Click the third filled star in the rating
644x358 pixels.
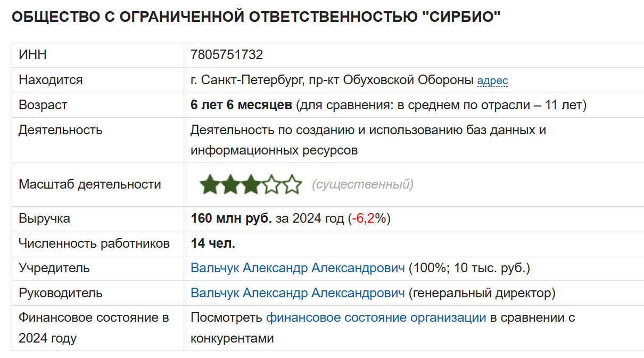coord(251,185)
